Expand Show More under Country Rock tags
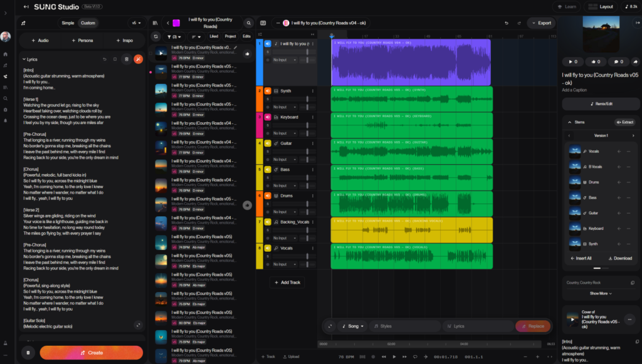642x364 pixels. coord(601,293)
